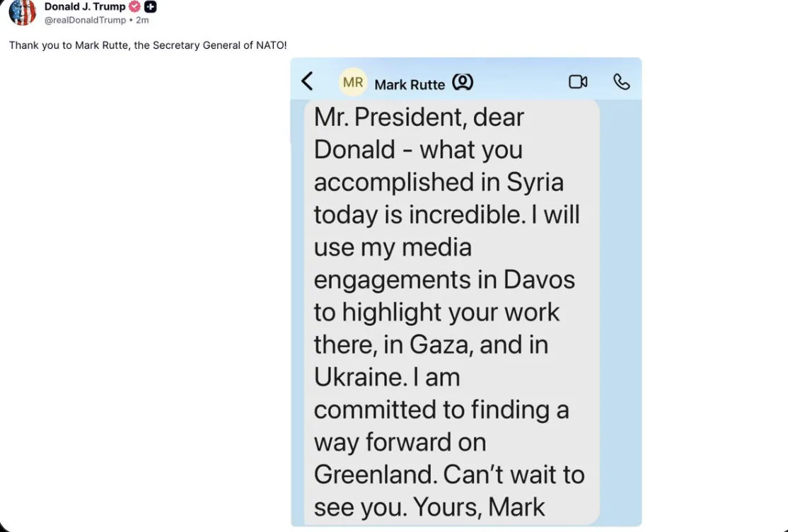
Task: Go back using the chat back chevron
Action: [x=307, y=81]
